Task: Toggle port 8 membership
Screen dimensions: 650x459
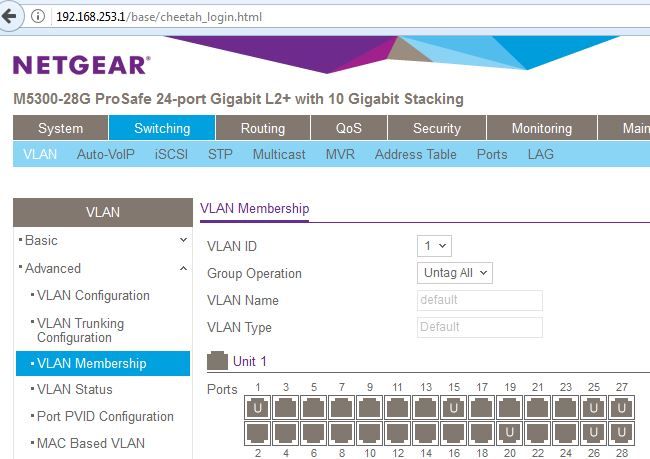Action: click(342, 432)
